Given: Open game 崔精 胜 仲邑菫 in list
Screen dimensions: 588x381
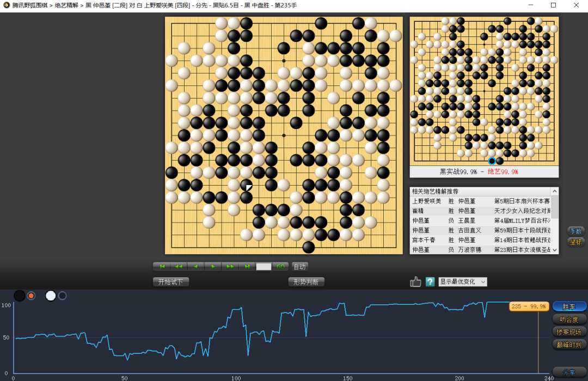Looking at the screenshot, I should (481, 211).
